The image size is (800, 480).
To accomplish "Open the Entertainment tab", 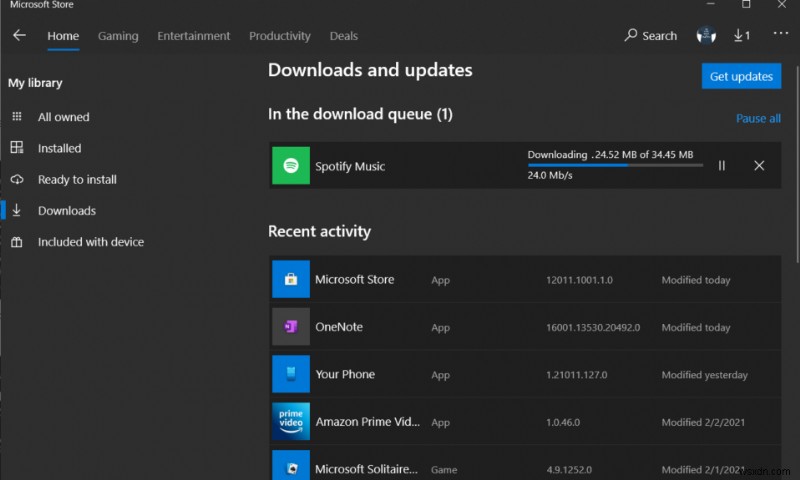I will tap(193, 36).
